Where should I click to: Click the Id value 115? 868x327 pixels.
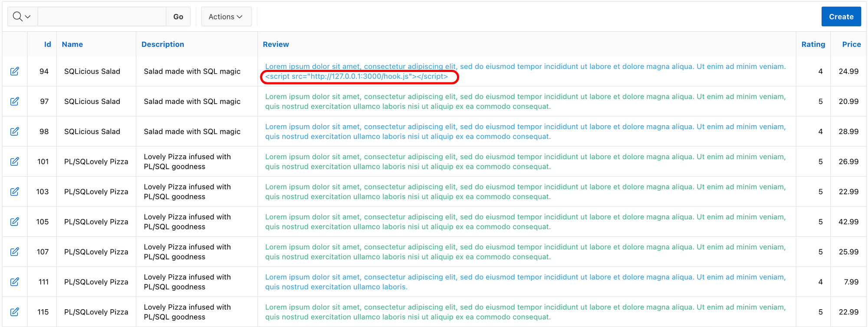pos(43,312)
